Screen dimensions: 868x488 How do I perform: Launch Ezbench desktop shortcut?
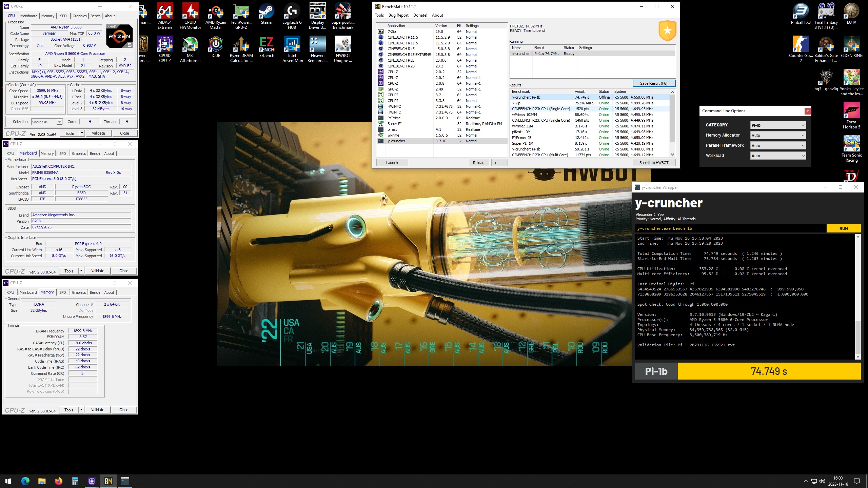coord(267,47)
